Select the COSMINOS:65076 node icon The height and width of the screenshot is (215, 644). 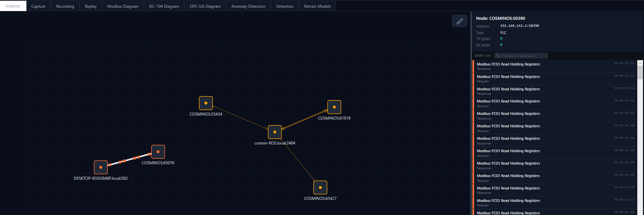[x=158, y=152]
